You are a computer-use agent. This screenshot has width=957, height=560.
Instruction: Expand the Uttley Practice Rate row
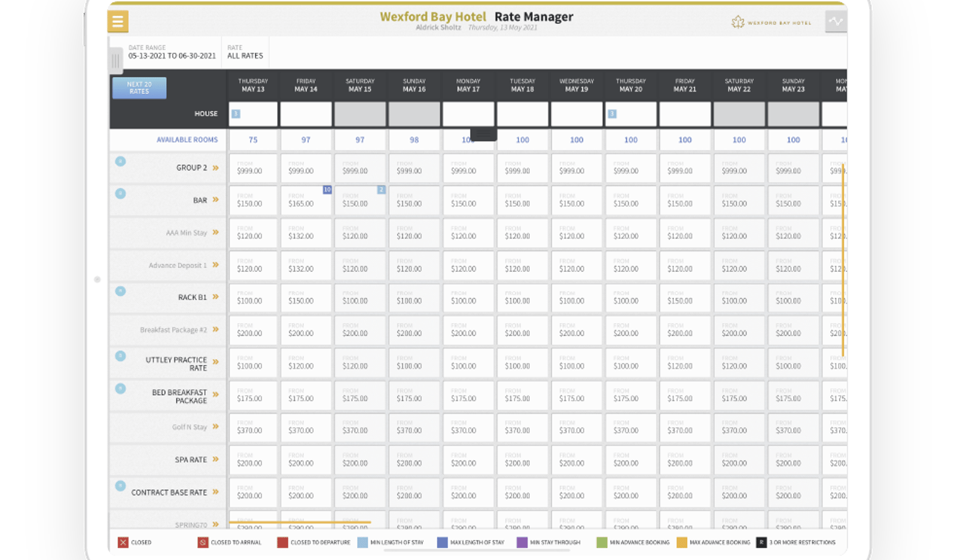(x=215, y=362)
